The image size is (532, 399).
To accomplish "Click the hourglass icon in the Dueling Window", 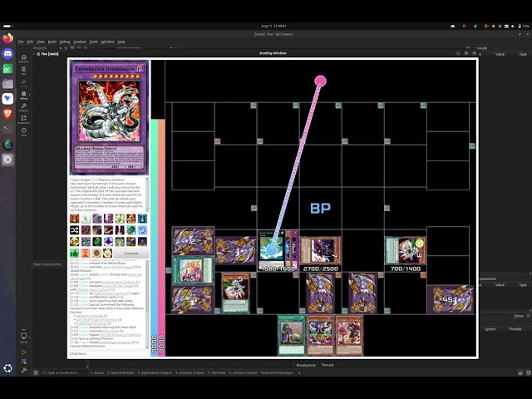I will point(86,253).
